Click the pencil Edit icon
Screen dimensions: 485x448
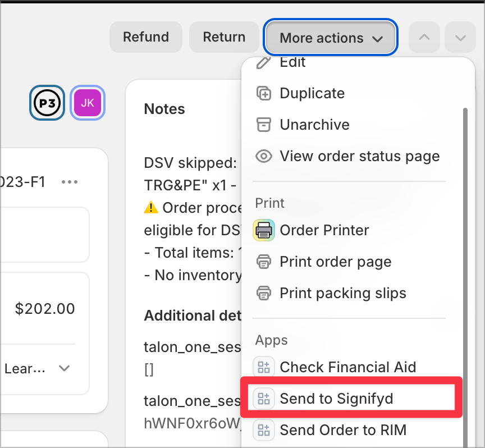264,62
